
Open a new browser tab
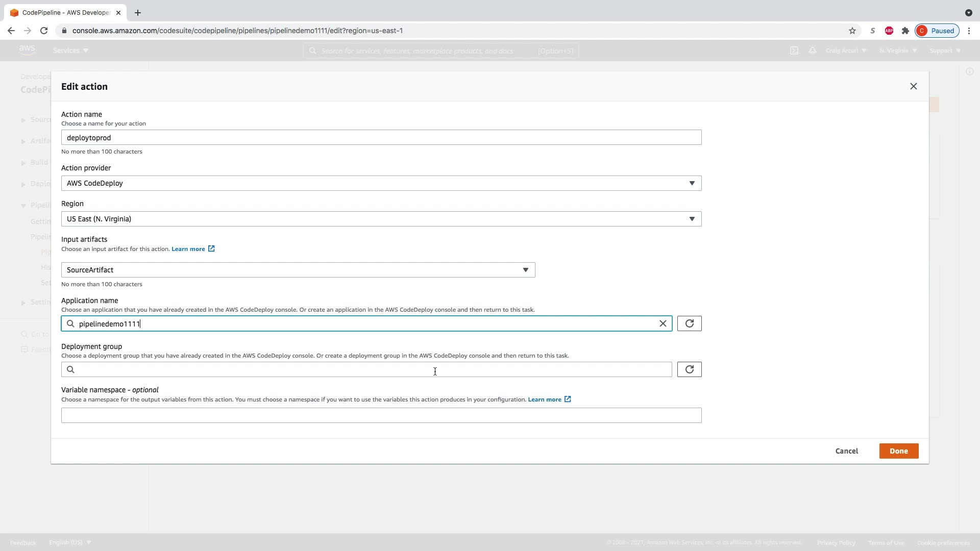(x=137, y=13)
